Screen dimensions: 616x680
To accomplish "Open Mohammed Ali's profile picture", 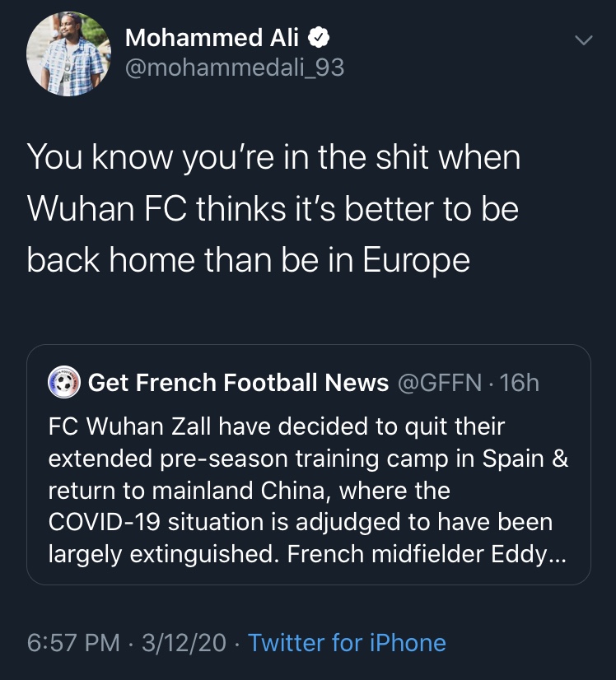I will pos(69,54).
